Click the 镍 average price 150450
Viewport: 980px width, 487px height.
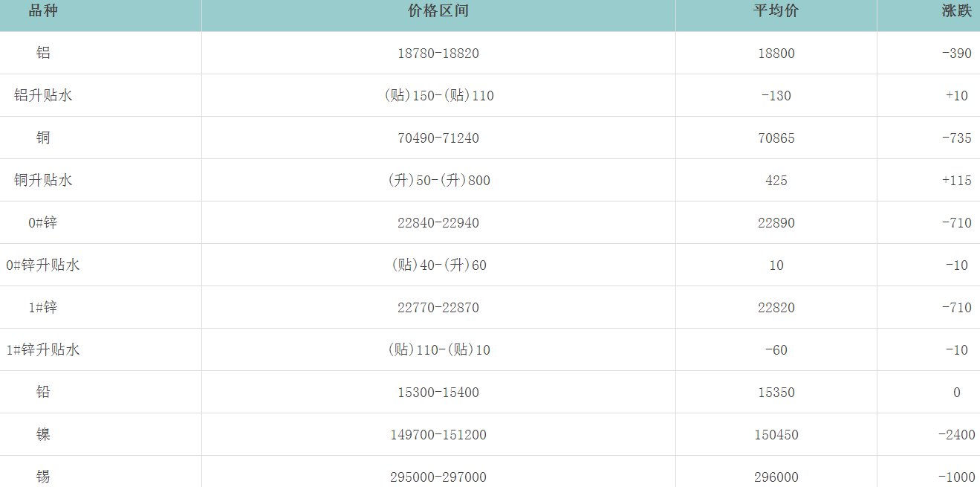click(x=776, y=435)
